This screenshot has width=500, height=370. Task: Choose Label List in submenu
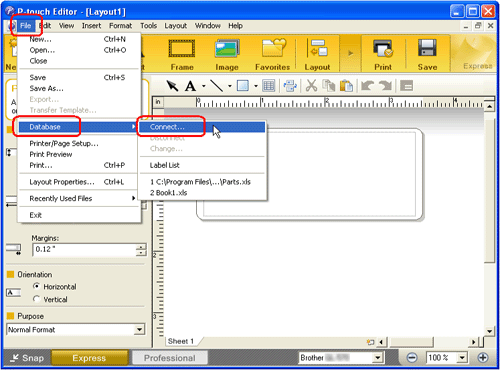tap(202, 165)
